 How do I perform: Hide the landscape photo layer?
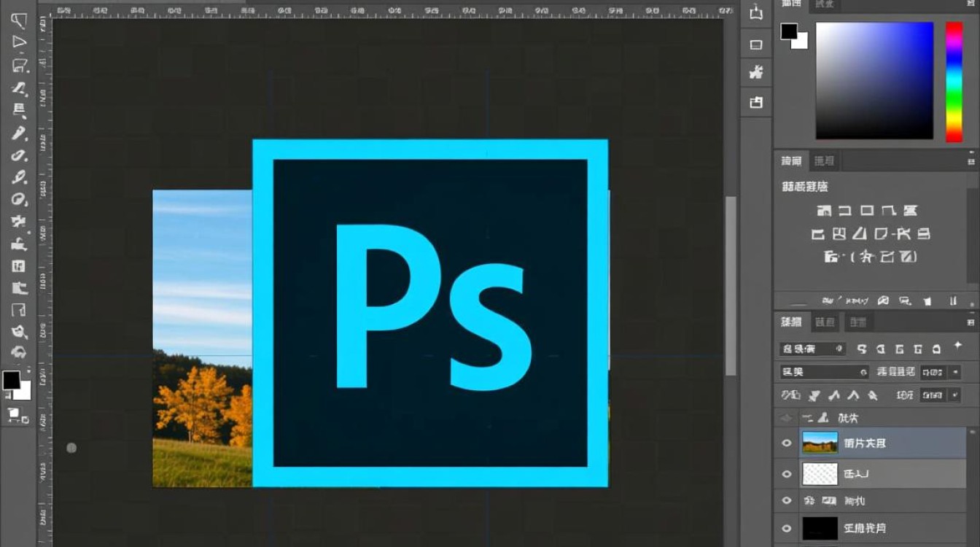pos(786,443)
